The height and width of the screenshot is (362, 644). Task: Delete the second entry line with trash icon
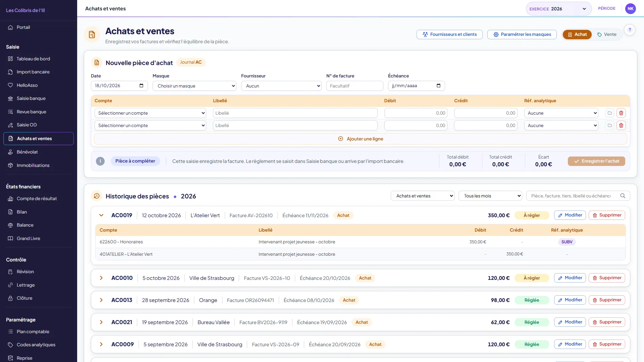[621, 125]
